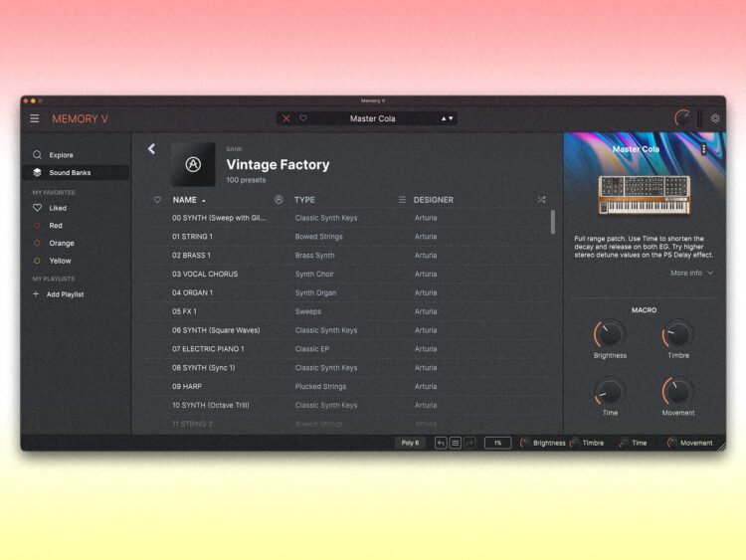Click the 1% CPU meter
The height and width of the screenshot is (560, 746).
(497, 443)
